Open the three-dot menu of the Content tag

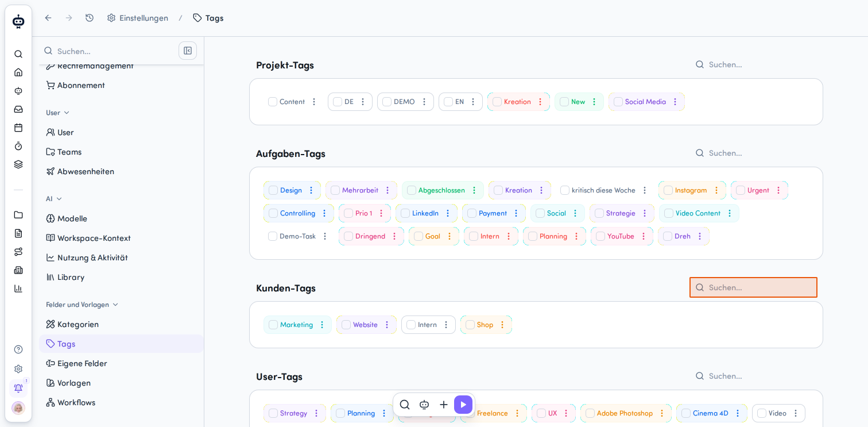coord(314,102)
